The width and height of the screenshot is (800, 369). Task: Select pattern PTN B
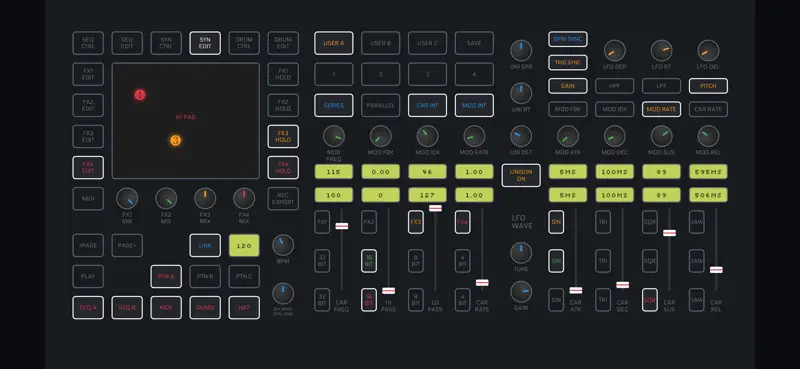[205, 277]
